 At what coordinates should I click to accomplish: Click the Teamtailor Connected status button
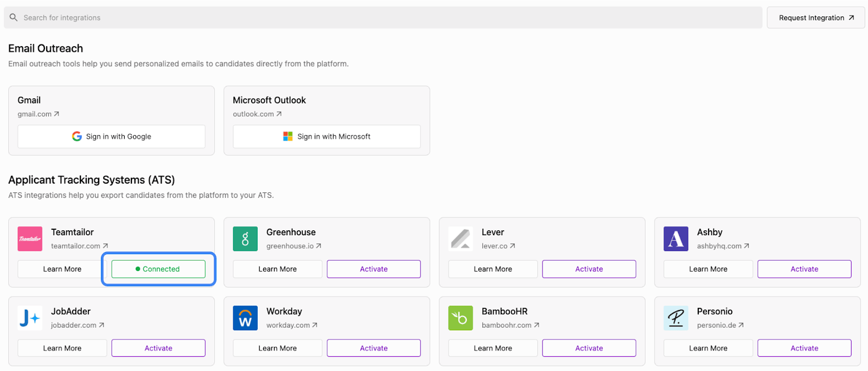158,269
